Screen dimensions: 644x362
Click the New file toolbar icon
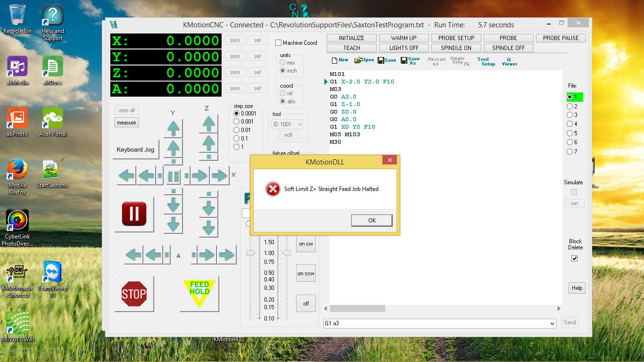[x=339, y=60]
